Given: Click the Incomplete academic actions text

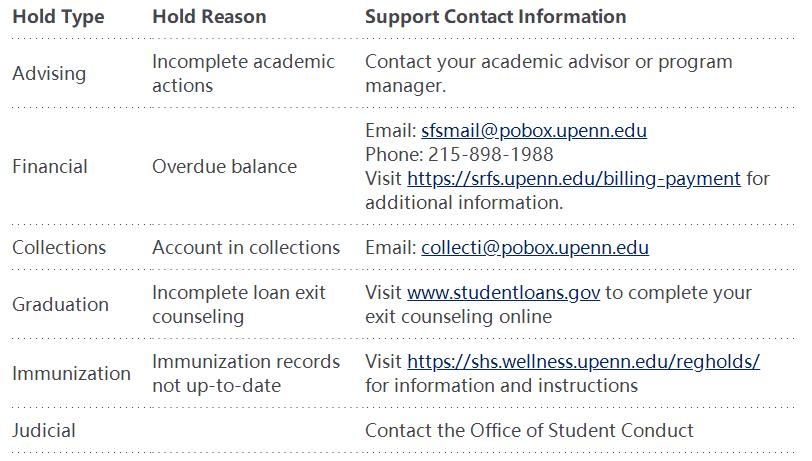Looking at the screenshot, I should pos(244,74).
